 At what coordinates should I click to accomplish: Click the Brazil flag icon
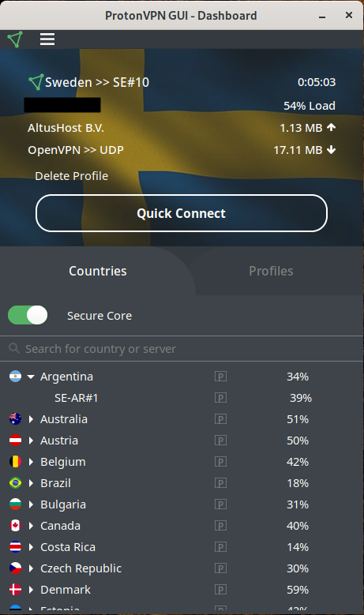(15, 483)
